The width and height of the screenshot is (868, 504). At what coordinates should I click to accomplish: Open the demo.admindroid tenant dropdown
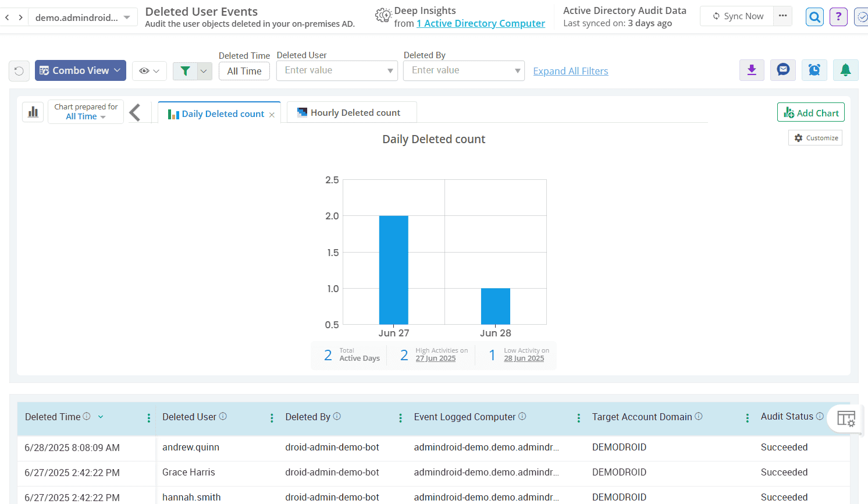[83, 17]
